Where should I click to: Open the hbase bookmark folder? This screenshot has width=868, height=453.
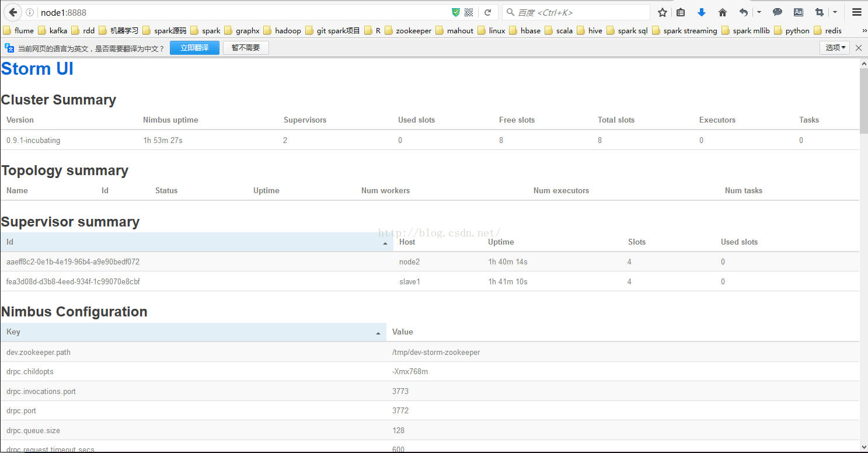525,31
